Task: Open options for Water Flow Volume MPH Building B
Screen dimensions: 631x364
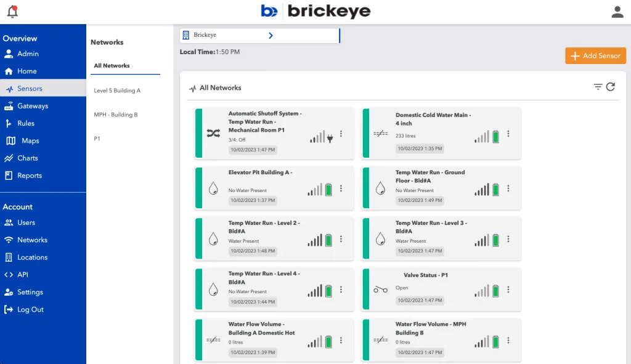Action: pos(508,340)
